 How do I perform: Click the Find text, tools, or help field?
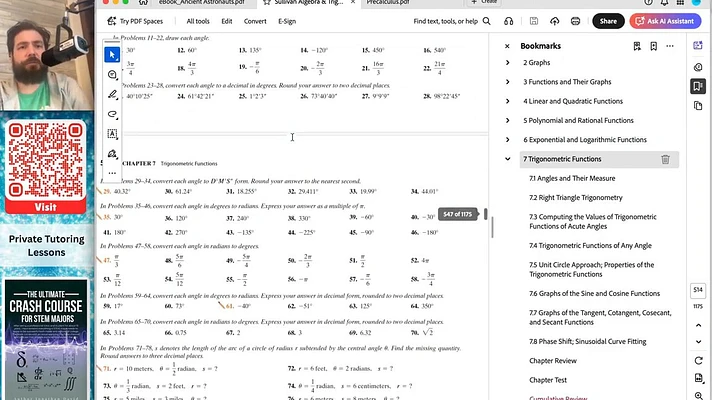point(445,21)
